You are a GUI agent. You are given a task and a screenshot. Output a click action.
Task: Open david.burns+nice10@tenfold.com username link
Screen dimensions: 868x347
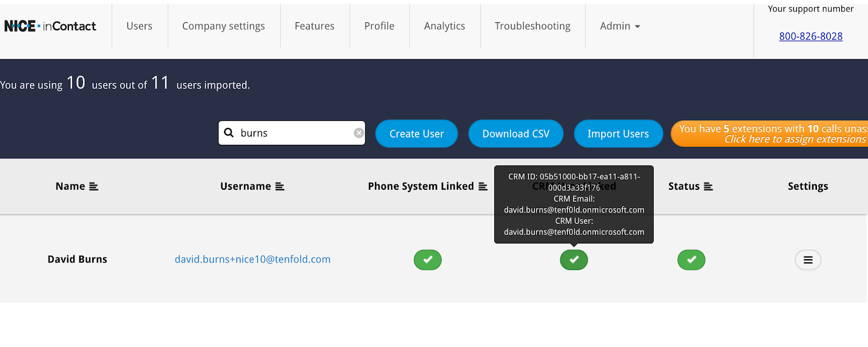pos(252,259)
